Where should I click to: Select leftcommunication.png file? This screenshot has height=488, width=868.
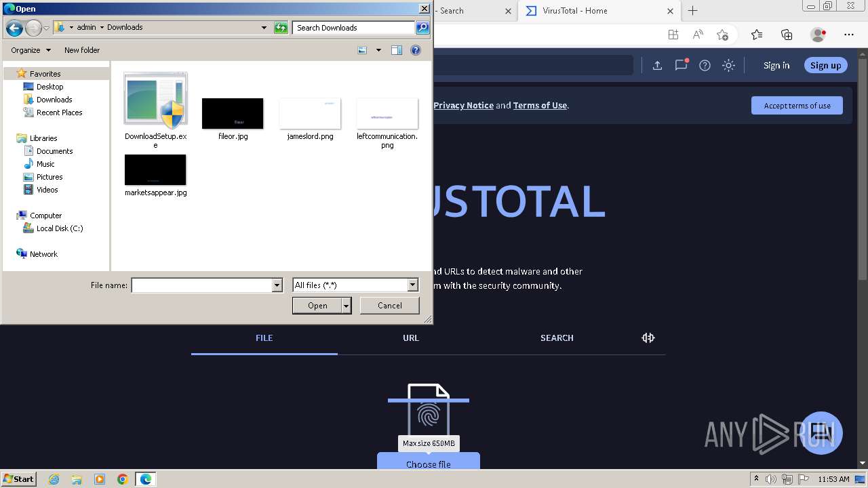click(x=387, y=123)
